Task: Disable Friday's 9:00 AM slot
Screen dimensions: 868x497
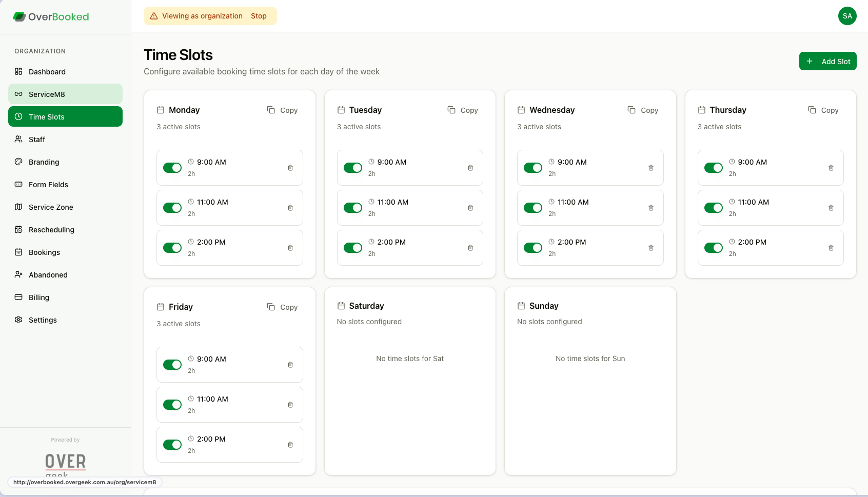Action: [173, 365]
